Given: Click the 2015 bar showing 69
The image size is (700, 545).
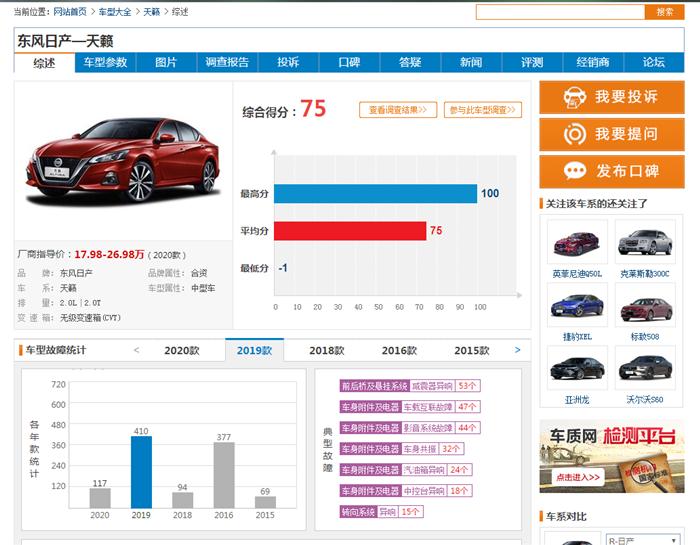Looking at the screenshot, I should pyautogui.click(x=265, y=502).
